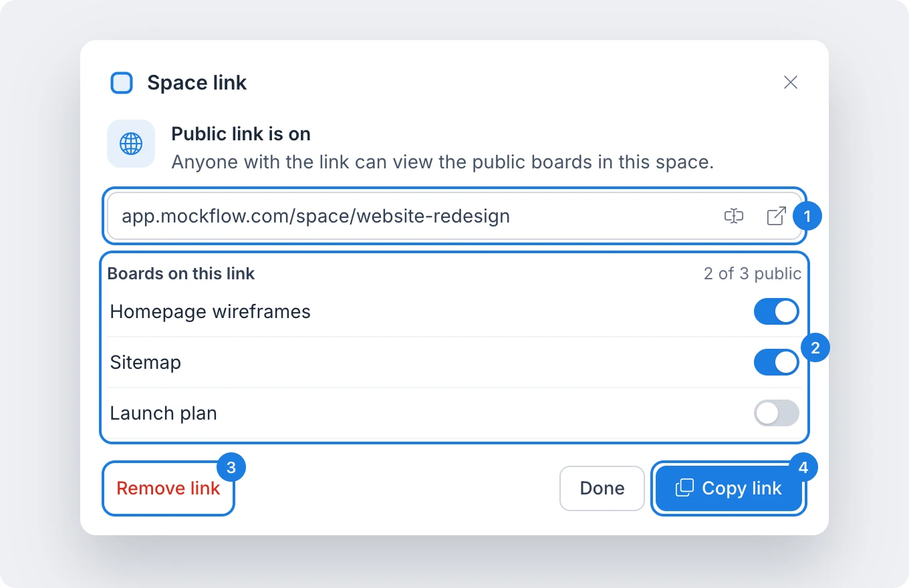
Task: Click the "2 of 3 public" count
Action: tap(753, 273)
